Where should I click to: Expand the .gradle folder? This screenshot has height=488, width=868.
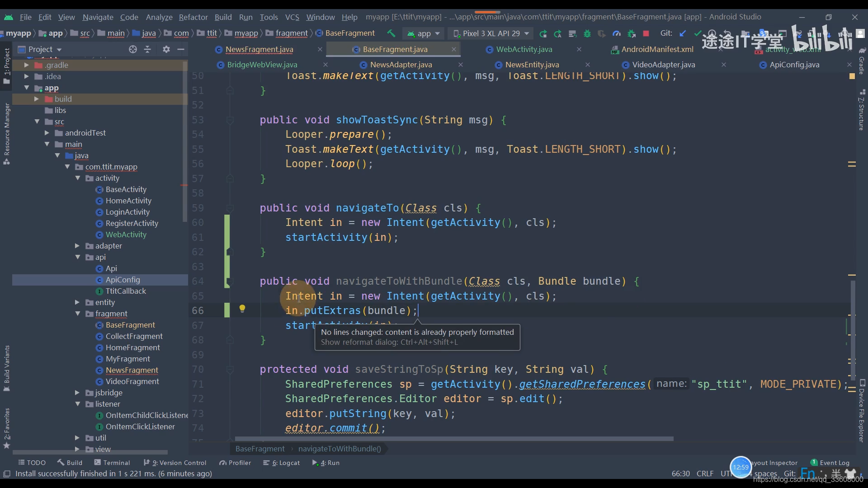coord(26,65)
